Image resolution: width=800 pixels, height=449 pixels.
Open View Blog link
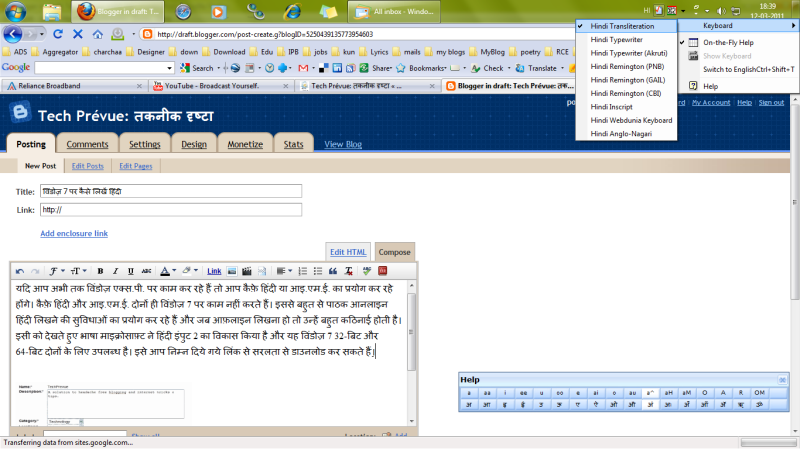coord(343,144)
